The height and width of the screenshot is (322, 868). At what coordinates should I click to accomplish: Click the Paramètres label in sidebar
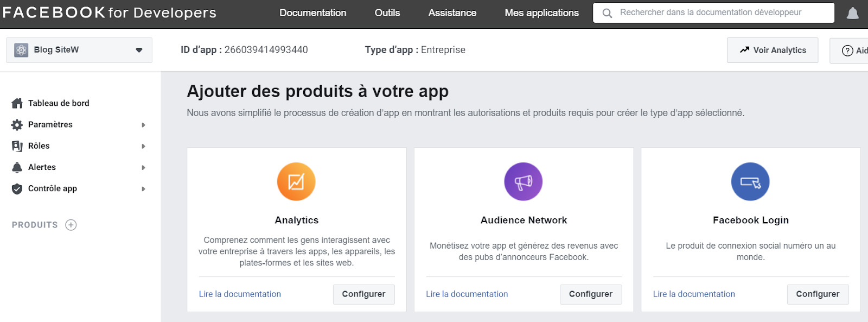coord(50,124)
